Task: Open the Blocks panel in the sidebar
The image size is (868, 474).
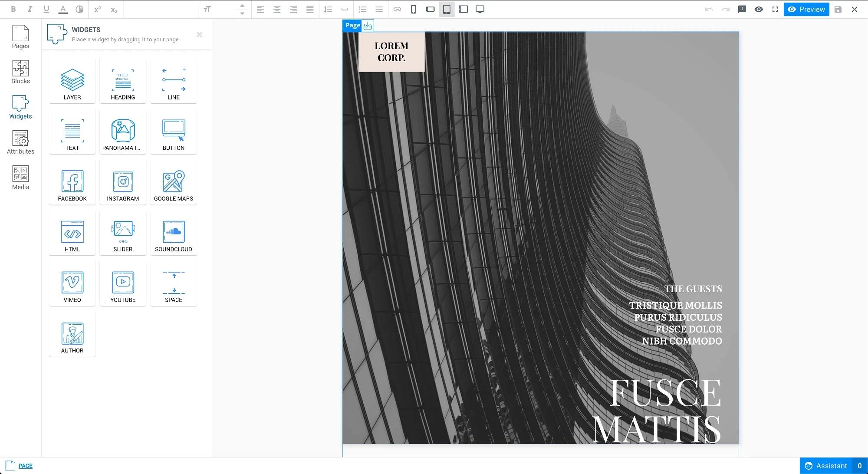Action: (20, 72)
